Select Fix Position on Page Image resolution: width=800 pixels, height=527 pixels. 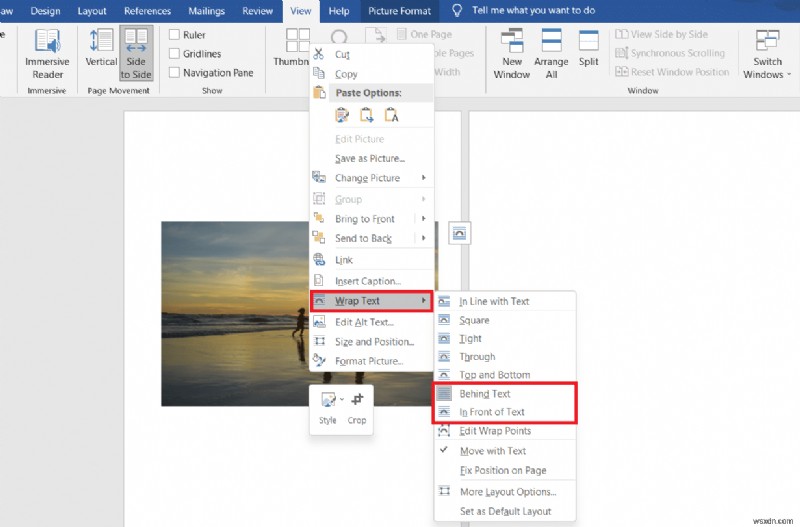(505, 470)
